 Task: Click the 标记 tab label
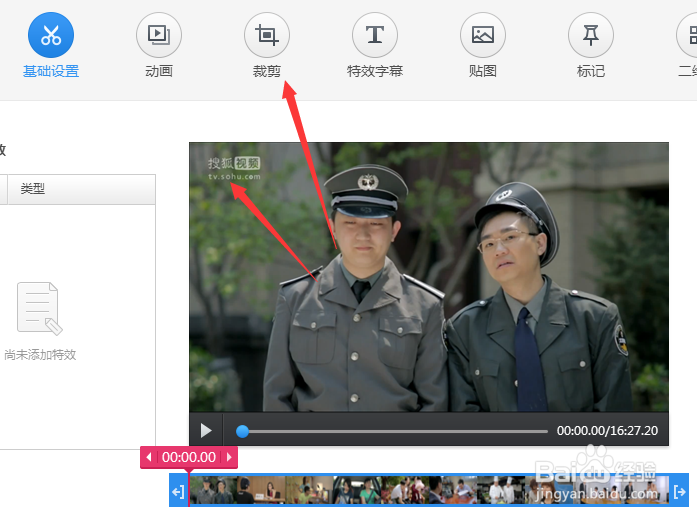[x=591, y=71]
